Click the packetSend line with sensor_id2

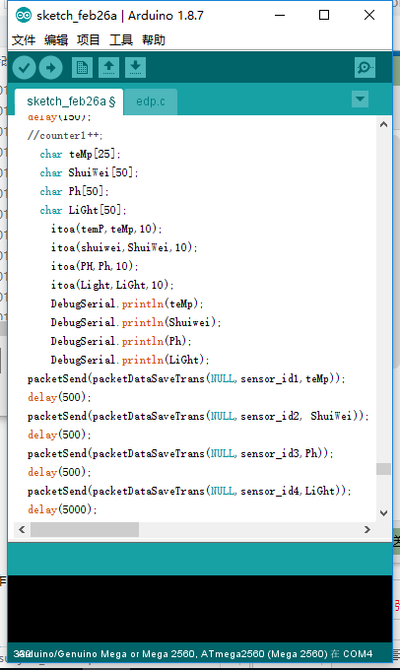pos(198,416)
